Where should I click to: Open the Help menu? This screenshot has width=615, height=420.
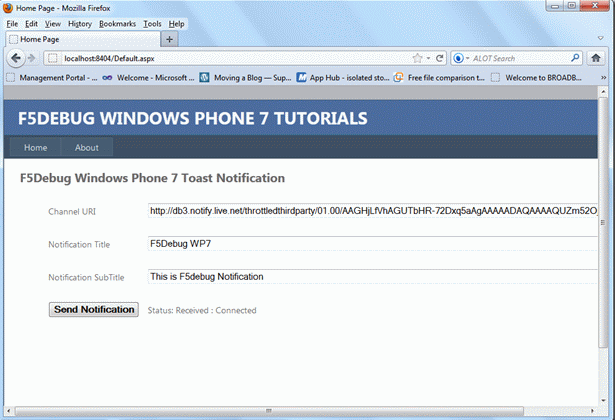point(176,24)
